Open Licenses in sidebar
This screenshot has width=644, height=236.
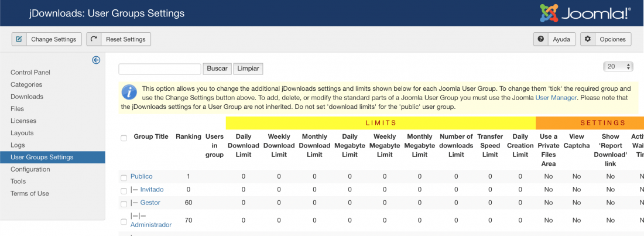tap(23, 121)
